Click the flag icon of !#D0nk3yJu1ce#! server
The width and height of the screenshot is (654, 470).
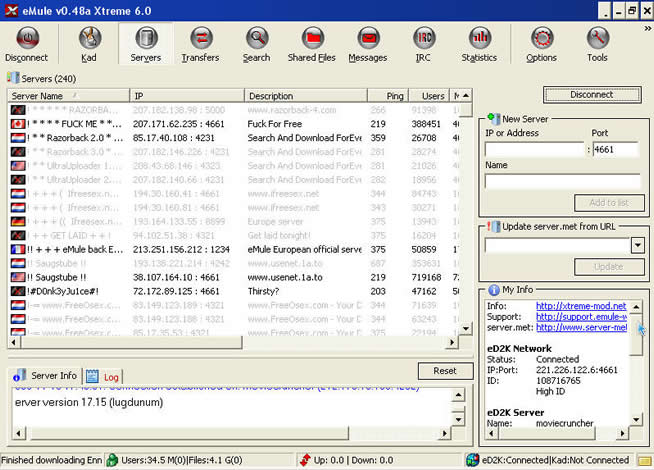coord(18,291)
